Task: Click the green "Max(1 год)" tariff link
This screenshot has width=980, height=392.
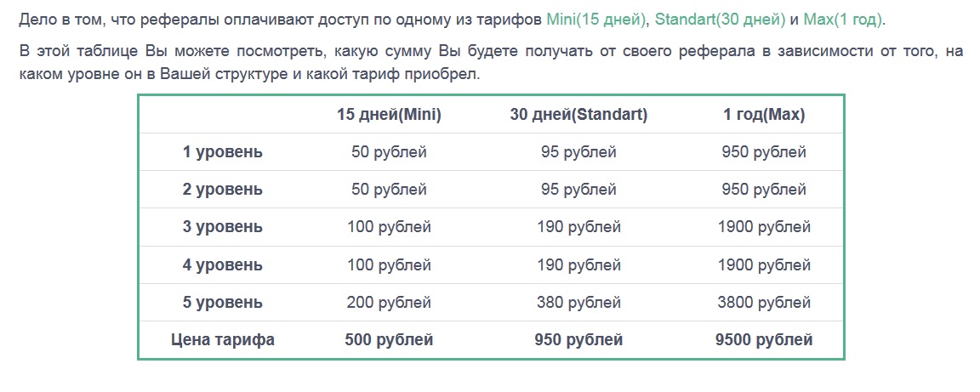Action: 843,19
